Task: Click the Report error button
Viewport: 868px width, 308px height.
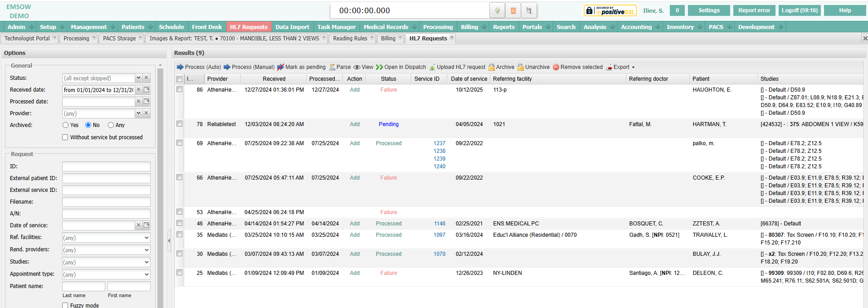Action: tap(754, 10)
